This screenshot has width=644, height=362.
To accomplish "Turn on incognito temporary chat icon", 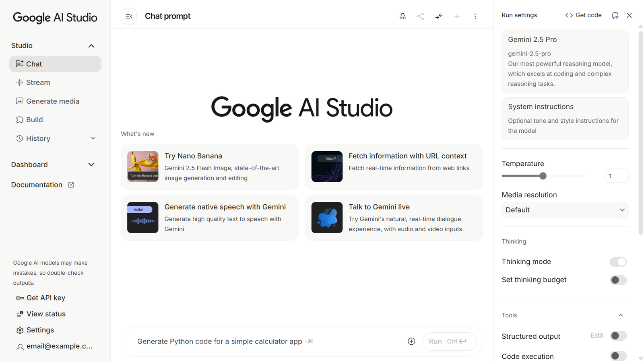I will click(x=402, y=16).
